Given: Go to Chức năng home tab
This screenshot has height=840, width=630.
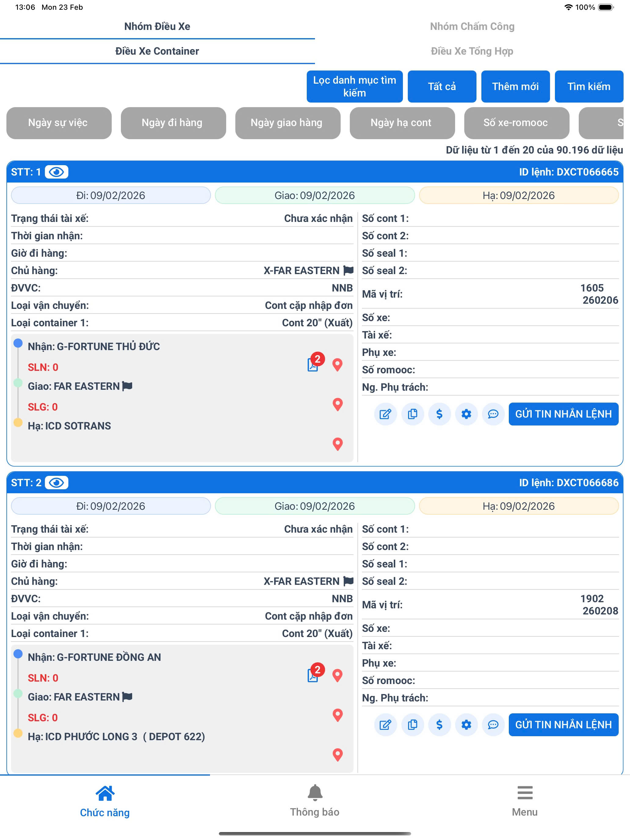Looking at the screenshot, I should click(105, 801).
